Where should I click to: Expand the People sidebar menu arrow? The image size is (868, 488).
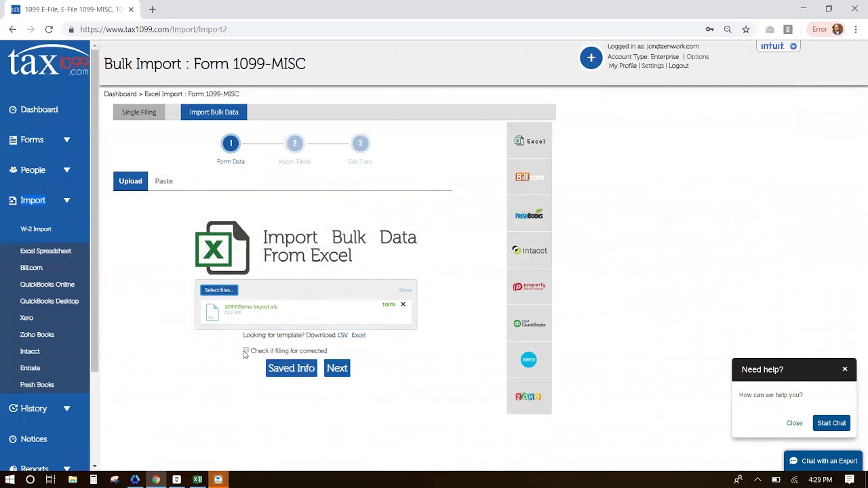coord(66,170)
